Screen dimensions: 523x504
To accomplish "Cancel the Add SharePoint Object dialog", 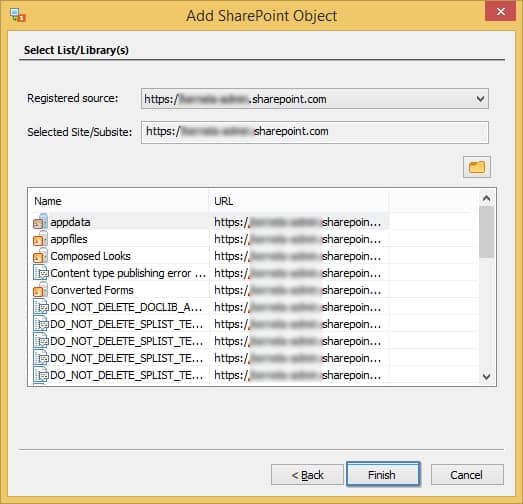I will coord(467,474).
